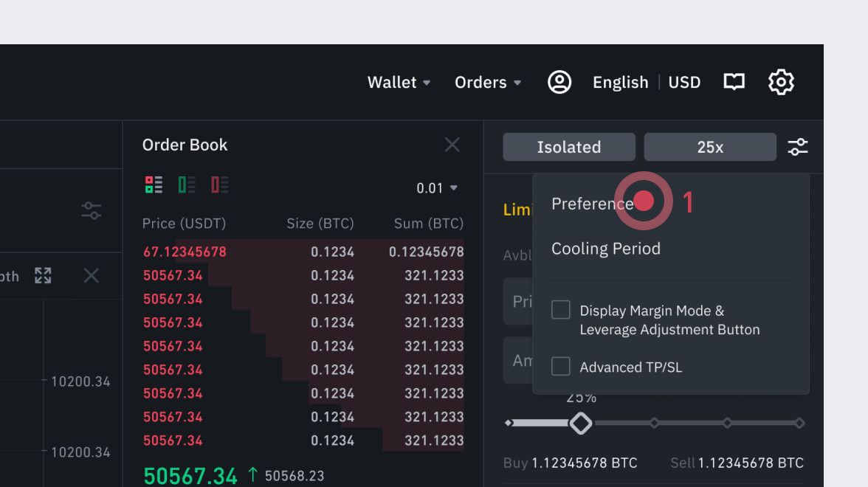The height and width of the screenshot is (487, 868).
Task: Show only sell orders in order book
Action: pyautogui.click(x=220, y=185)
